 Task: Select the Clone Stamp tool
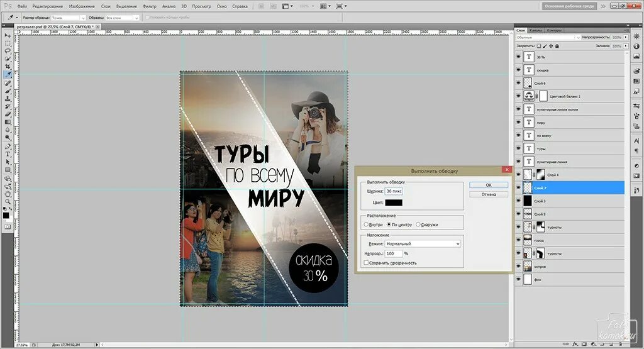click(x=8, y=99)
